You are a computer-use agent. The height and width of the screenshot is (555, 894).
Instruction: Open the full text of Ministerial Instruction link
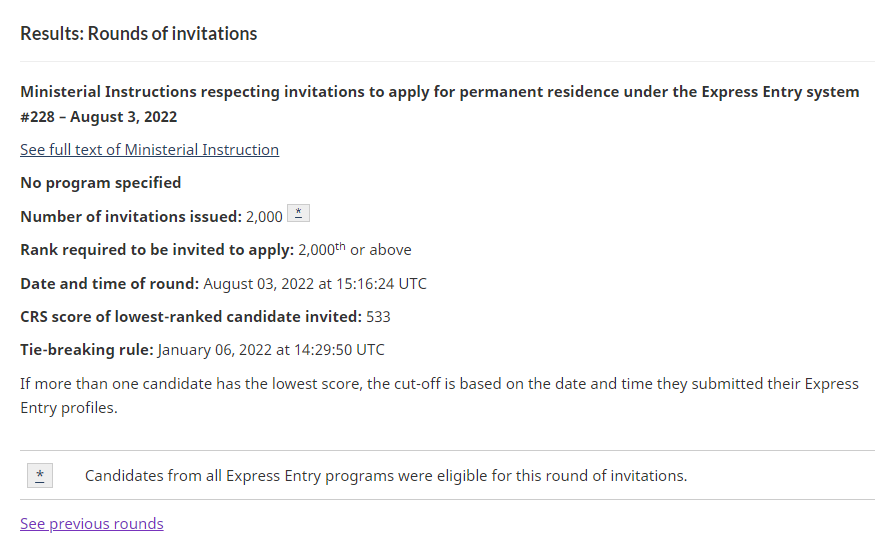149,149
